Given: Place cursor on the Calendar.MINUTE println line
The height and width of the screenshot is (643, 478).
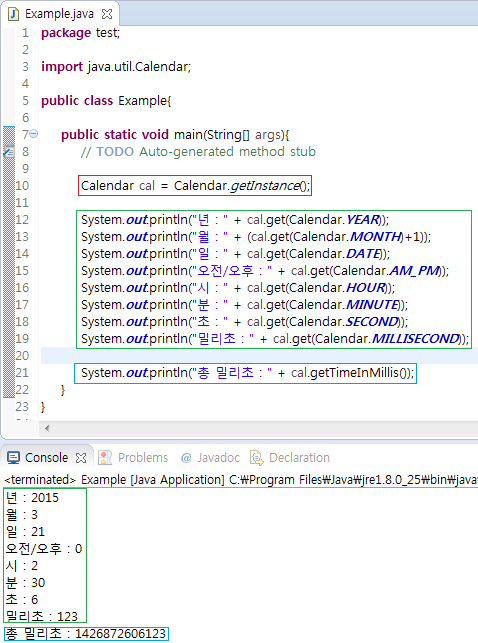Looking at the screenshot, I should 244,305.
